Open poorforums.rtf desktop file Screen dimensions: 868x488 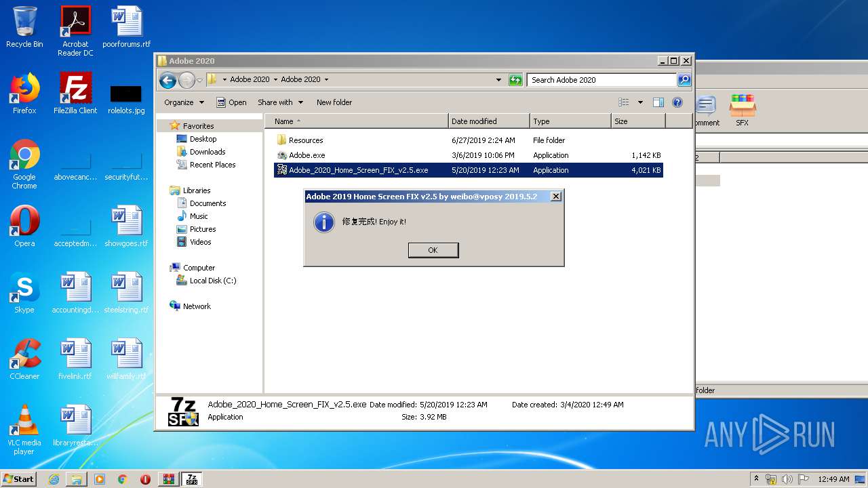pos(126,27)
